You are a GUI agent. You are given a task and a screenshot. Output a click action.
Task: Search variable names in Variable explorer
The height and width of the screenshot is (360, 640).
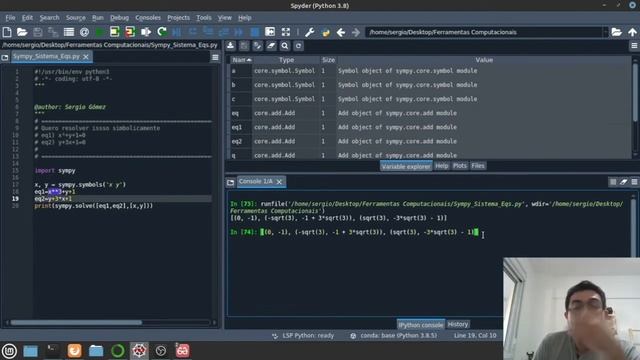point(284,46)
